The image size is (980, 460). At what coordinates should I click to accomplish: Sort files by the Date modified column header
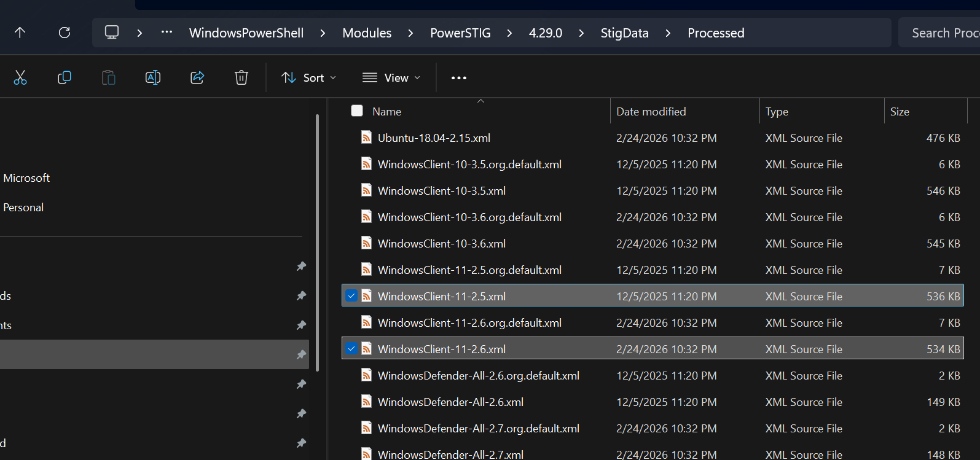[x=651, y=111]
